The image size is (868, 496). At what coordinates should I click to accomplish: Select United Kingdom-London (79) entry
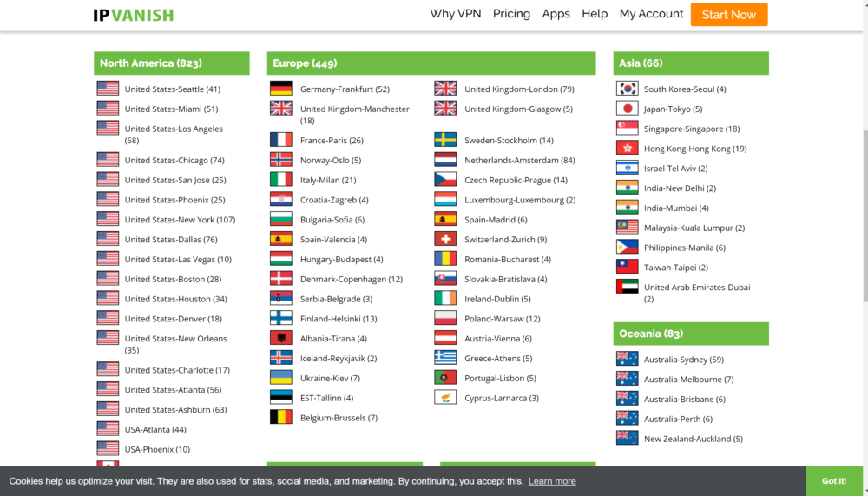tap(519, 89)
